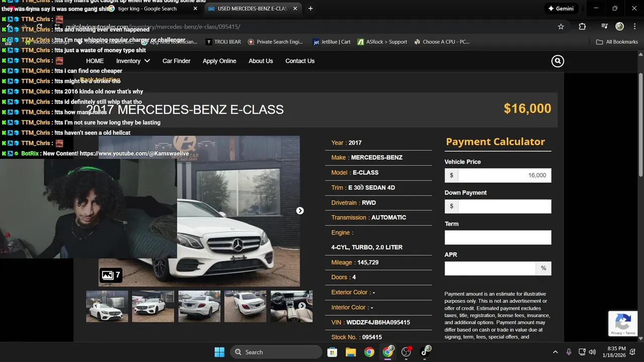This screenshot has width=644, height=362.
Task: Click the Trim E 300 SEDAN 4D text
Action: pyautogui.click(x=363, y=188)
